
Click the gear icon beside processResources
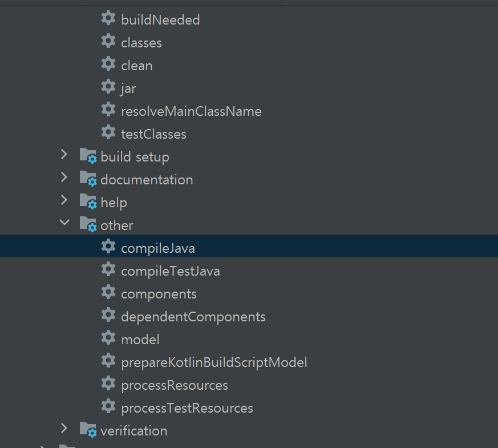pos(108,384)
